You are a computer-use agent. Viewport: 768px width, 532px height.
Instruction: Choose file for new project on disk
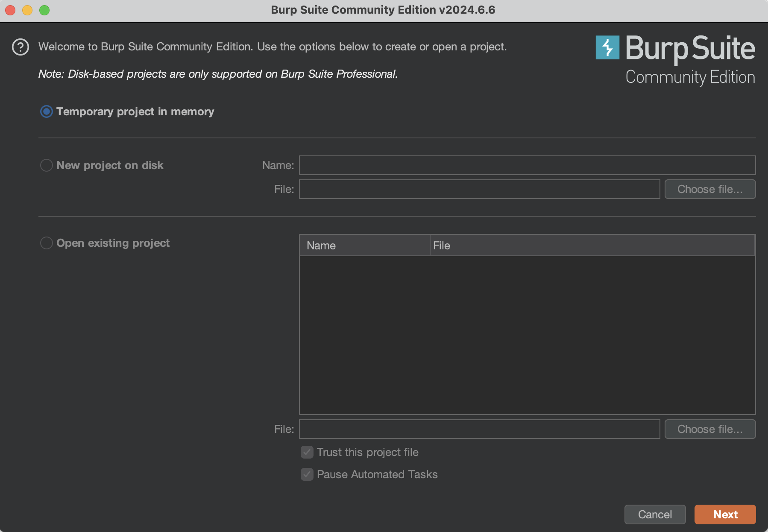[710, 189]
